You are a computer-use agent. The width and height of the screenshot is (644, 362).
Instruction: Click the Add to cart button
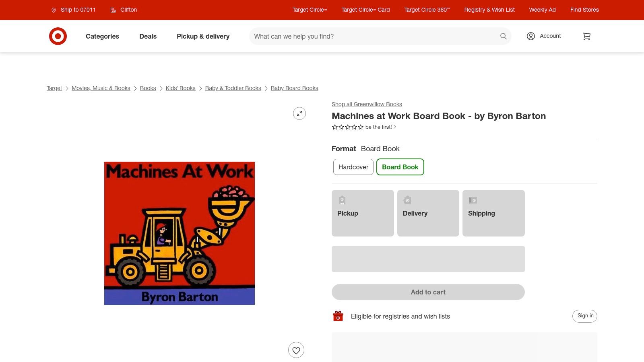pyautogui.click(x=428, y=292)
